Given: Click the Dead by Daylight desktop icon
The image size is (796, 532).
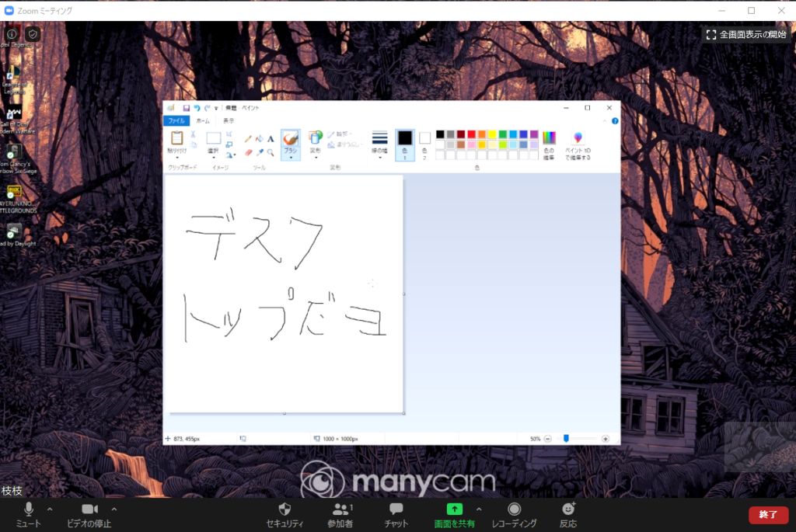Looking at the screenshot, I should point(14,231).
